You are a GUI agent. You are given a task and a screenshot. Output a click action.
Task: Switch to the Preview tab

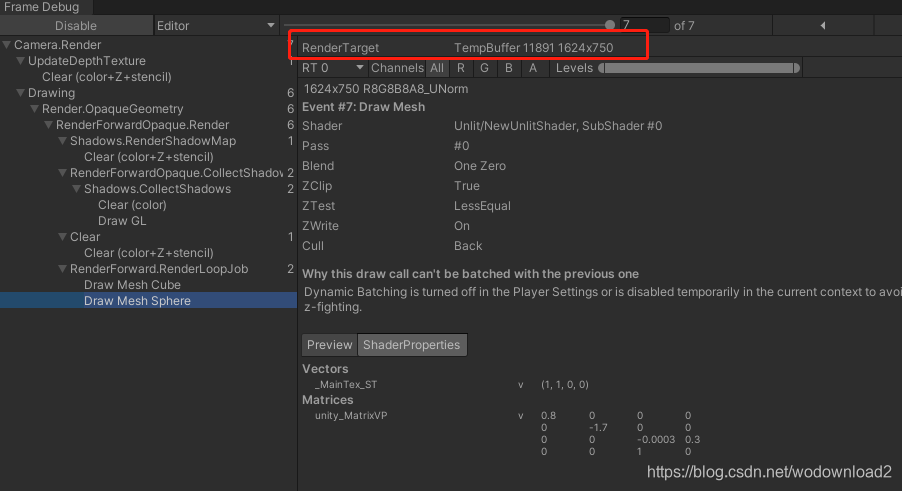330,345
